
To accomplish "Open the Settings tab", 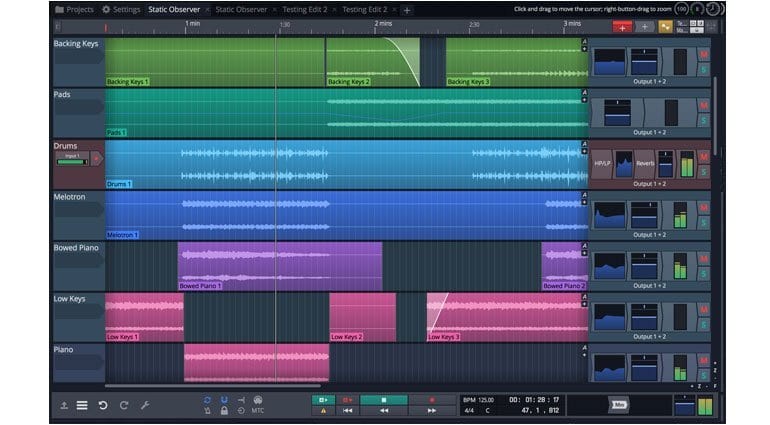I will (121, 9).
